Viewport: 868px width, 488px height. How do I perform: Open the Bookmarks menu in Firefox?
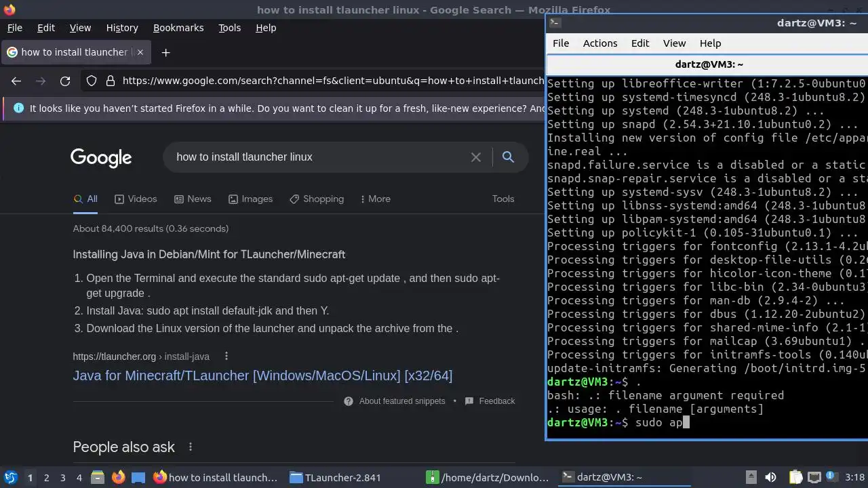(x=178, y=28)
